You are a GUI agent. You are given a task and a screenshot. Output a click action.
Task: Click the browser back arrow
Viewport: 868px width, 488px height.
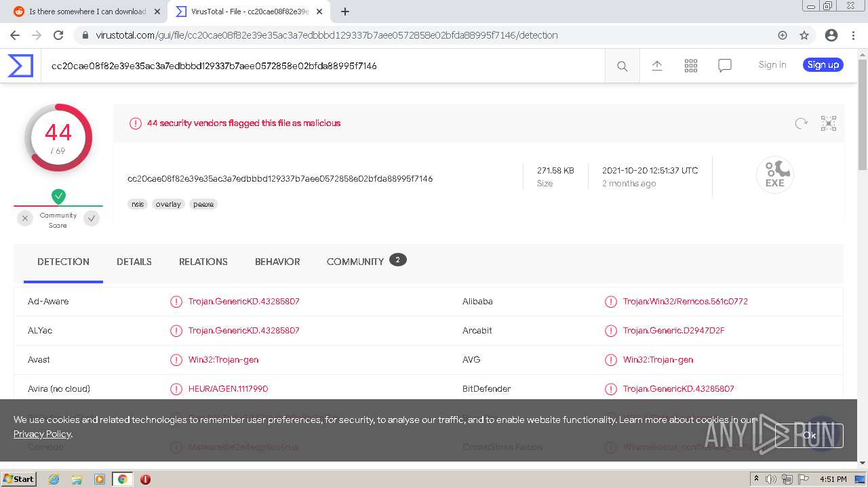tap(15, 35)
